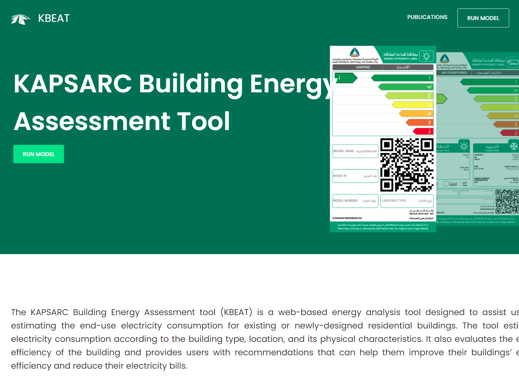Screen dimensions: 519x380
Task: Click the green RUN MODEL hero button
Action: point(39,154)
